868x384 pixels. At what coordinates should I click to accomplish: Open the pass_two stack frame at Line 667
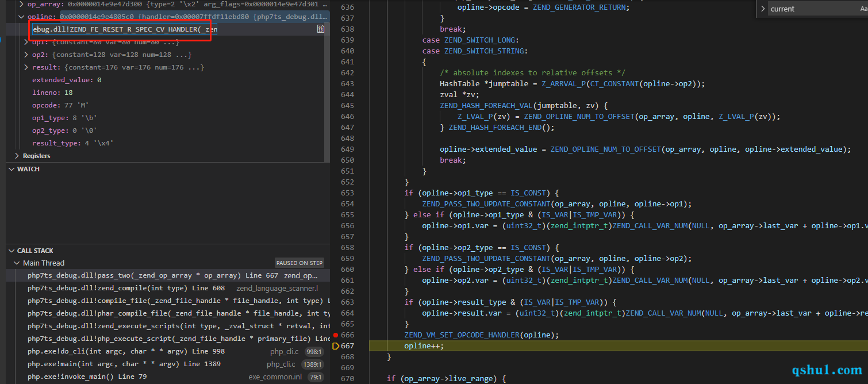(x=168, y=276)
